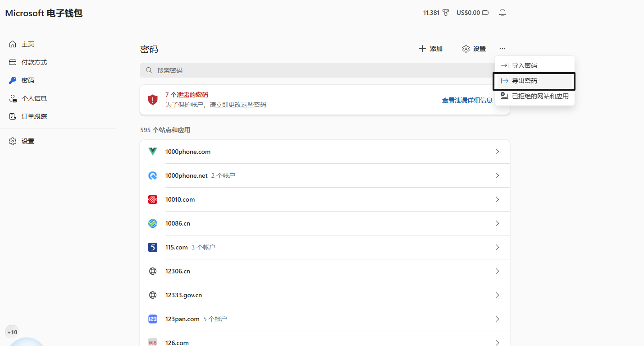This screenshot has height=346, width=644.
Task: Click the gear icon in the sidebar
Action: point(13,141)
